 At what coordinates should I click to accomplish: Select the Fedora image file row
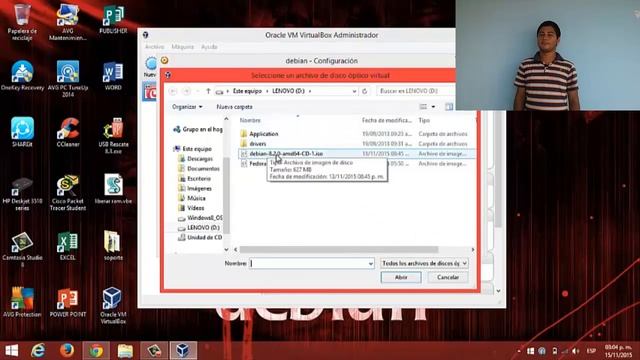pyautogui.click(x=356, y=164)
